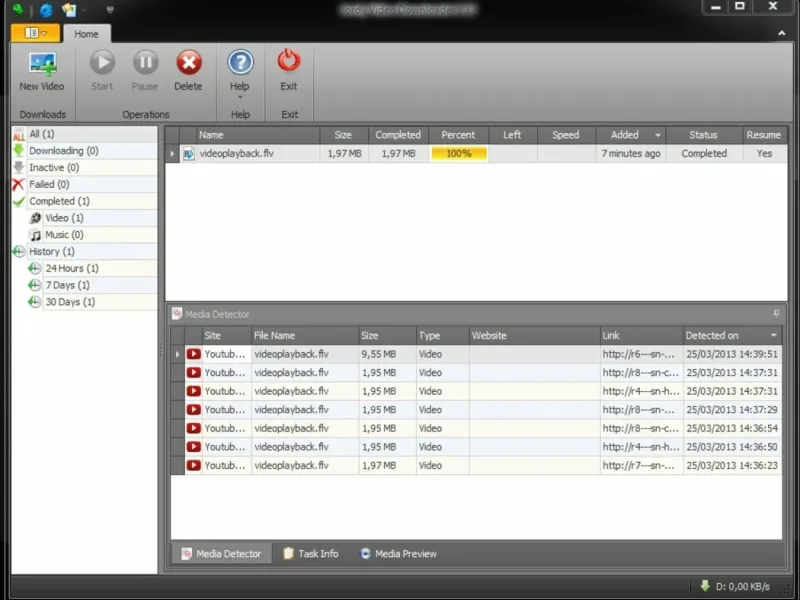Pin the Media Detector panel
Screen dimensions: 800x600
[776, 314]
